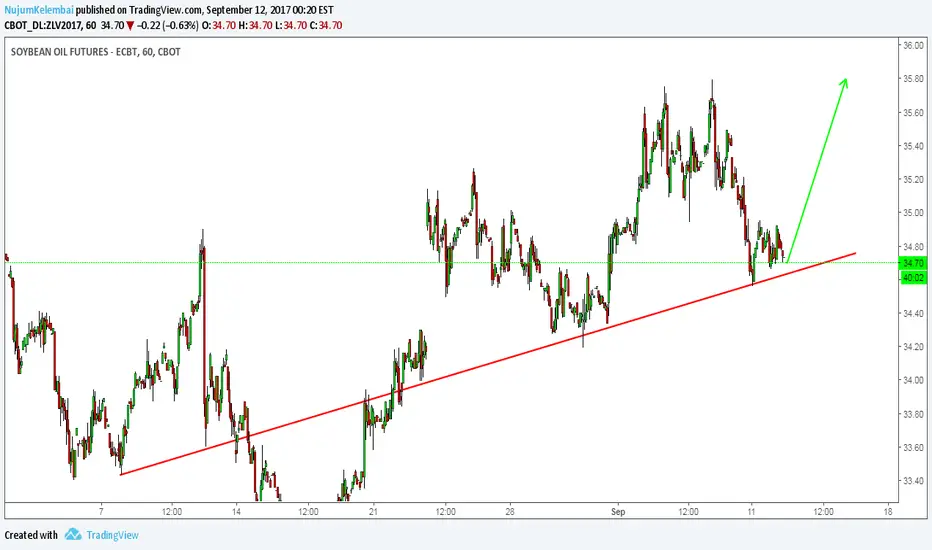Select the green 34.70 current price label

point(913,263)
